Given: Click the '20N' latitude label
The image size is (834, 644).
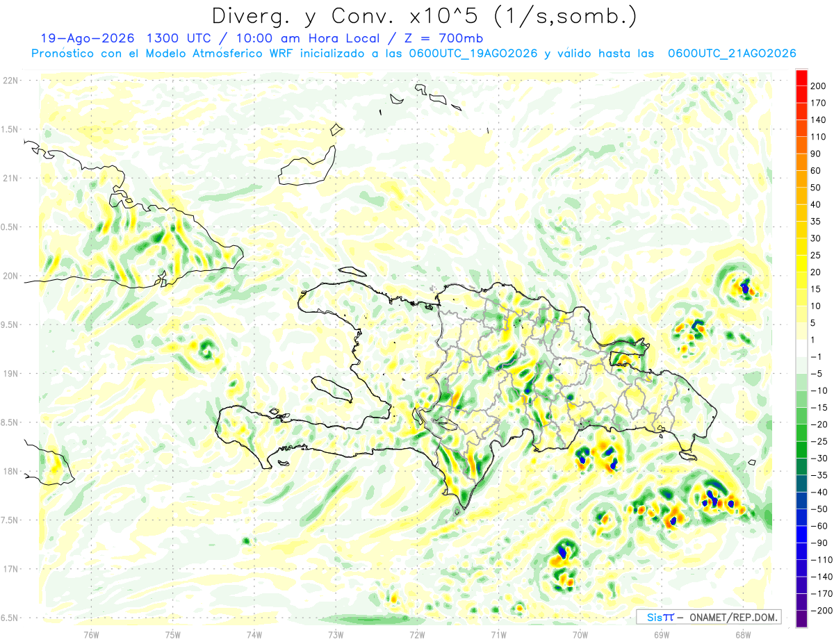Looking at the screenshot, I should pos(10,276).
